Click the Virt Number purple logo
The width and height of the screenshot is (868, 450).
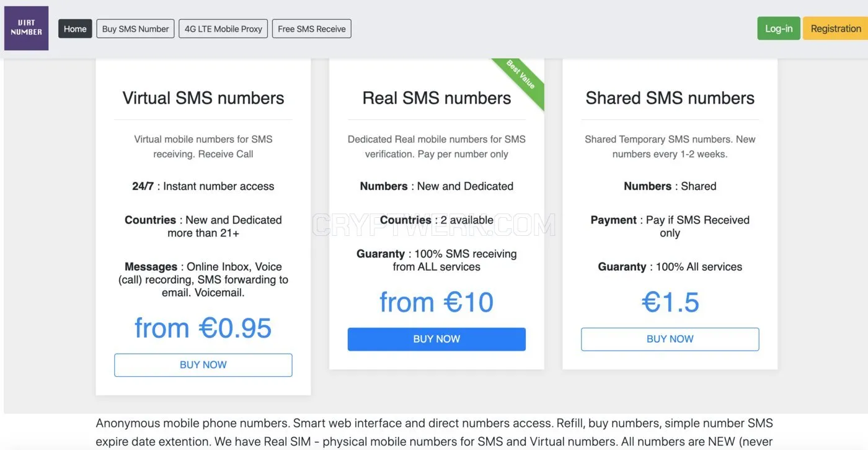[x=26, y=28]
